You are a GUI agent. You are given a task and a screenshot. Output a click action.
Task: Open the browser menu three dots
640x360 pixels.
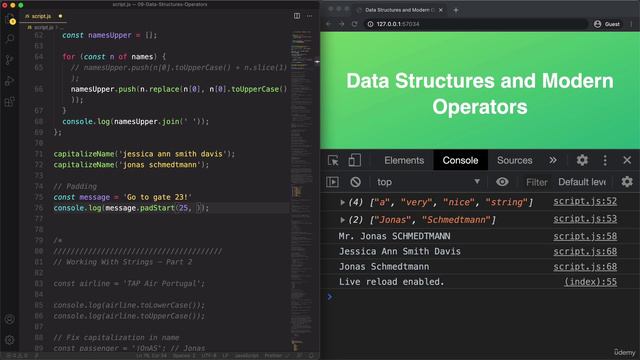[x=631, y=24]
